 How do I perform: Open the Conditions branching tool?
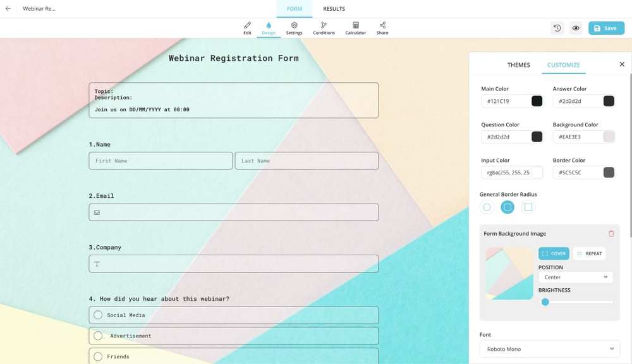click(324, 28)
